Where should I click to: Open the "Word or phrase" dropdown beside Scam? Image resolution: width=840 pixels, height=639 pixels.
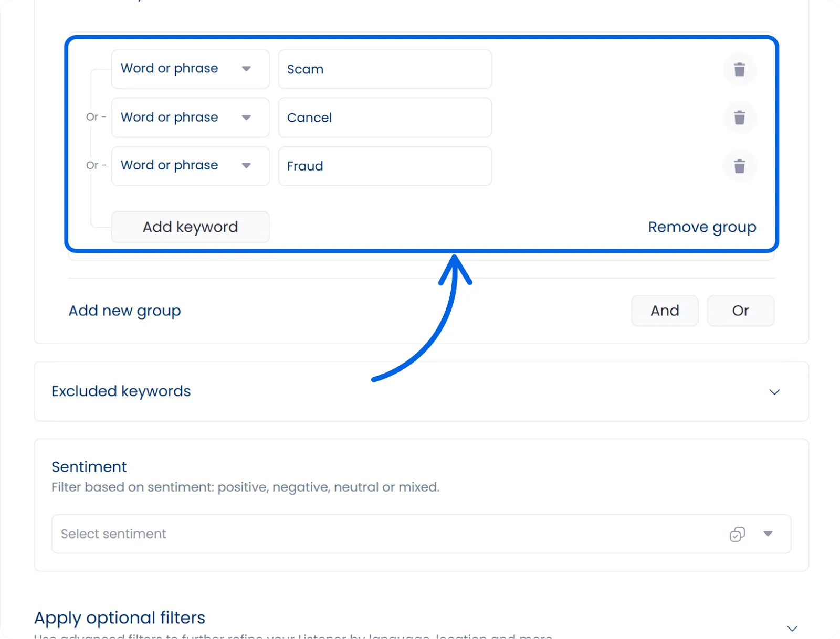pyautogui.click(x=246, y=69)
